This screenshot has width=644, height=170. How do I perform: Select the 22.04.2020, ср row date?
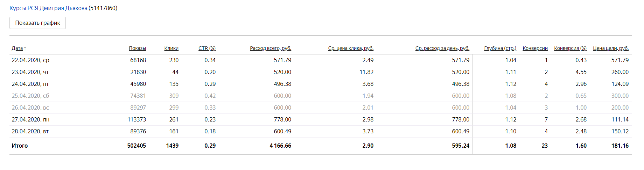30,60
